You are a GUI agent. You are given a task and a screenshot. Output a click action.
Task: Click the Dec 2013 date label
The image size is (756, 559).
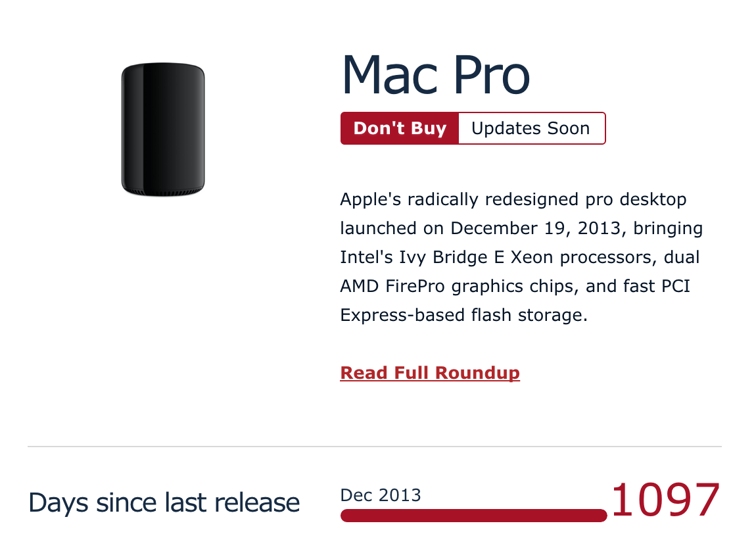tap(381, 495)
